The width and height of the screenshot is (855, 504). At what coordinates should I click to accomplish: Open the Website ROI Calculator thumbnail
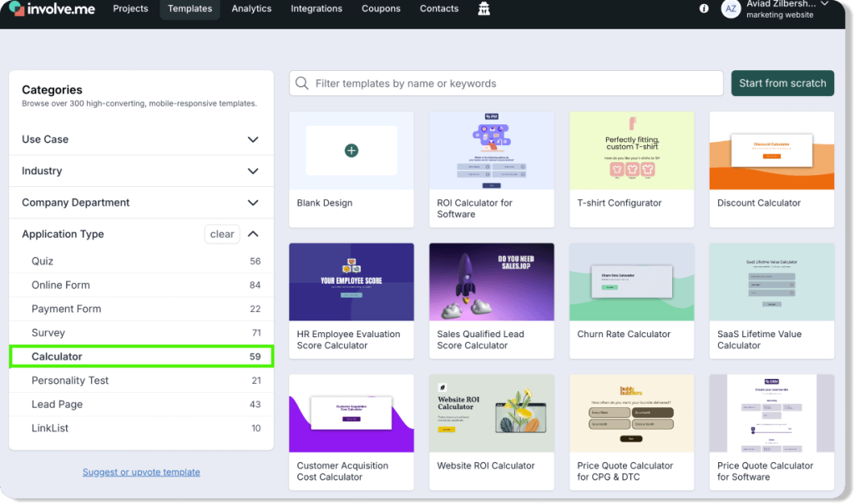click(491, 414)
